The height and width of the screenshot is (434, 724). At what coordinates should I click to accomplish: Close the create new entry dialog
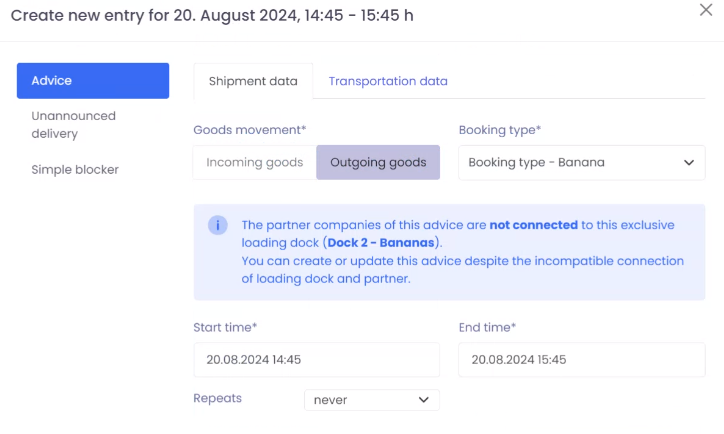[706, 10]
